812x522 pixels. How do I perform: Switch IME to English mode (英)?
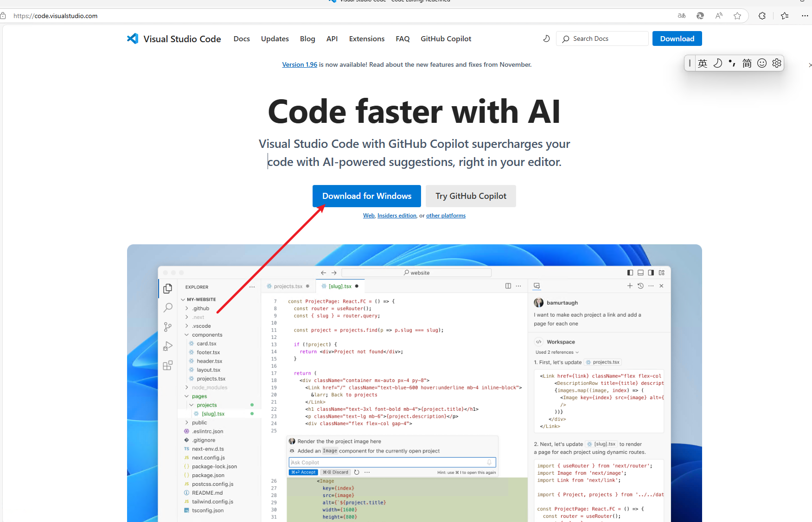tap(703, 63)
